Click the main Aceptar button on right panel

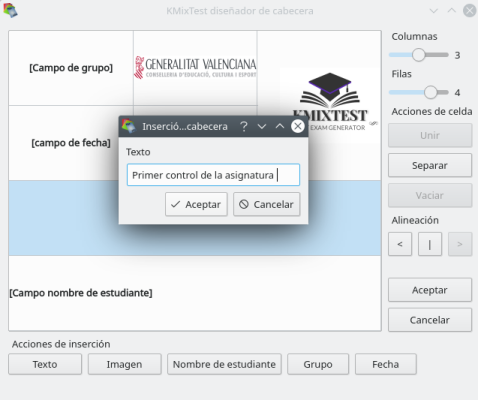pos(430,290)
